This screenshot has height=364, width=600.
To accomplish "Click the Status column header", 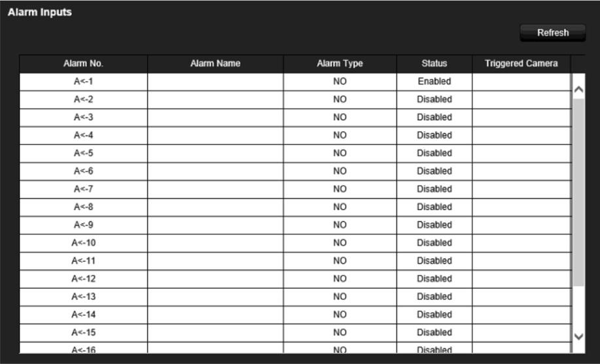I will click(434, 63).
